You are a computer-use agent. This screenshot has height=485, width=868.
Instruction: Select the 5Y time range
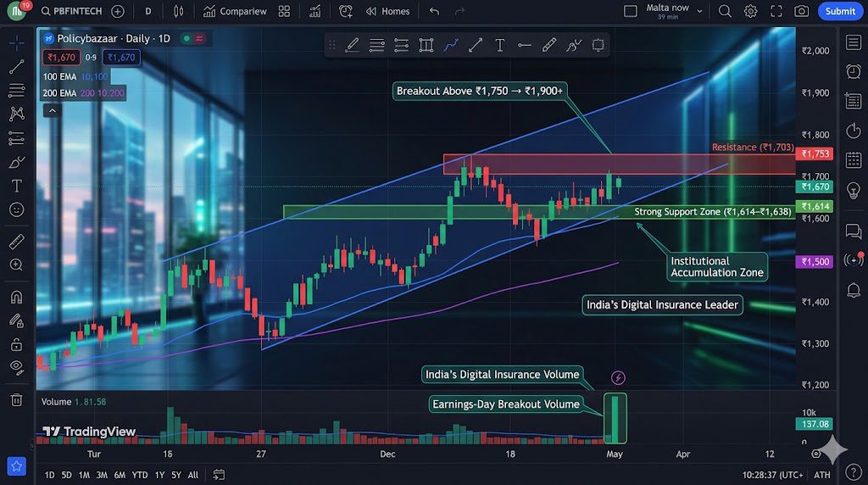click(176, 475)
